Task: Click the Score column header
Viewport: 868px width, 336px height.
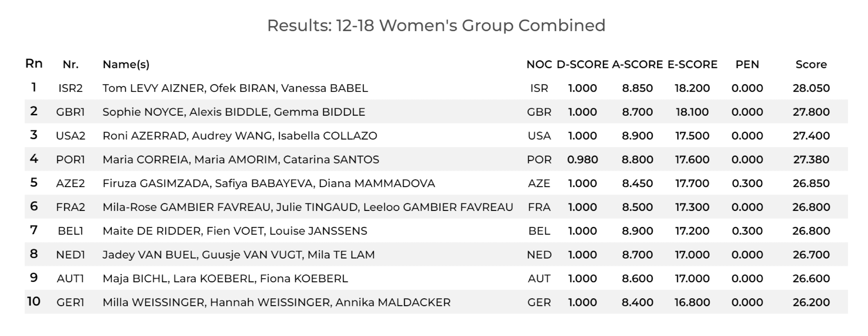Action: pos(811,64)
